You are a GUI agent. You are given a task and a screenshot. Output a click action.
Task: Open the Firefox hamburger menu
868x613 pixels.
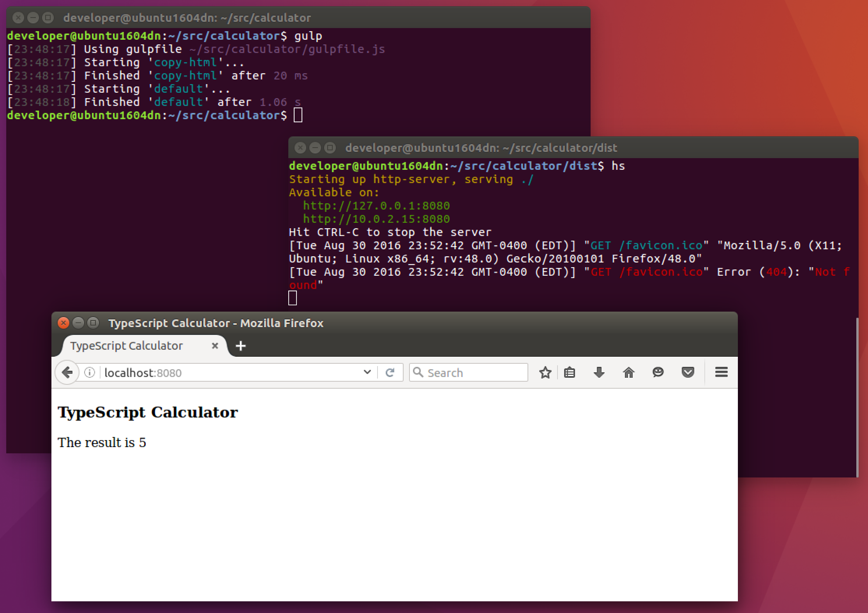[721, 373]
